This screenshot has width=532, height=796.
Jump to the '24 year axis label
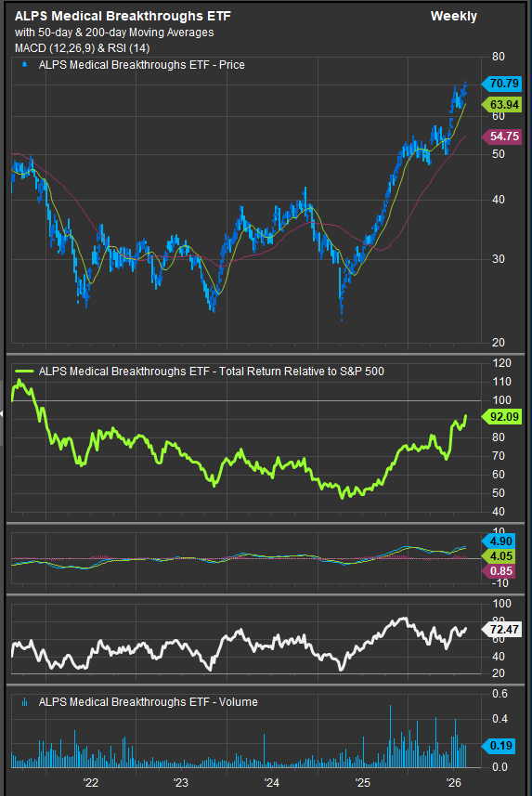tap(272, 782)
